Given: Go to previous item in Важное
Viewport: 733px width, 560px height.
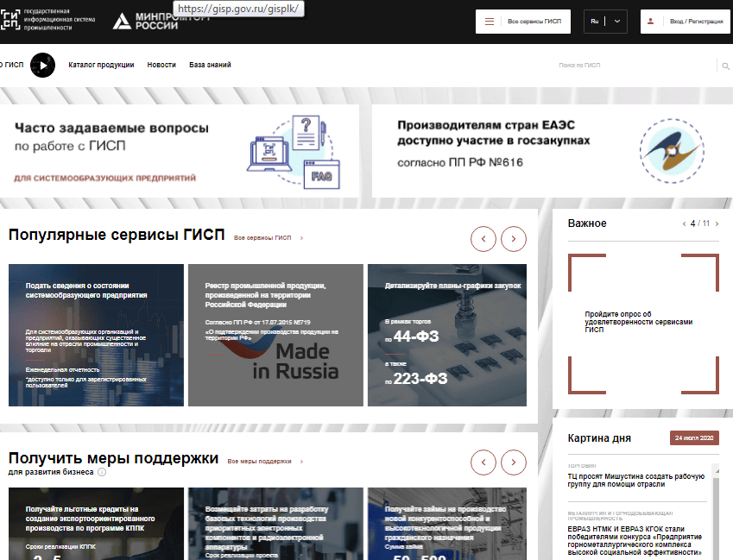Looking at the screenshot, I should coord(684,223).
